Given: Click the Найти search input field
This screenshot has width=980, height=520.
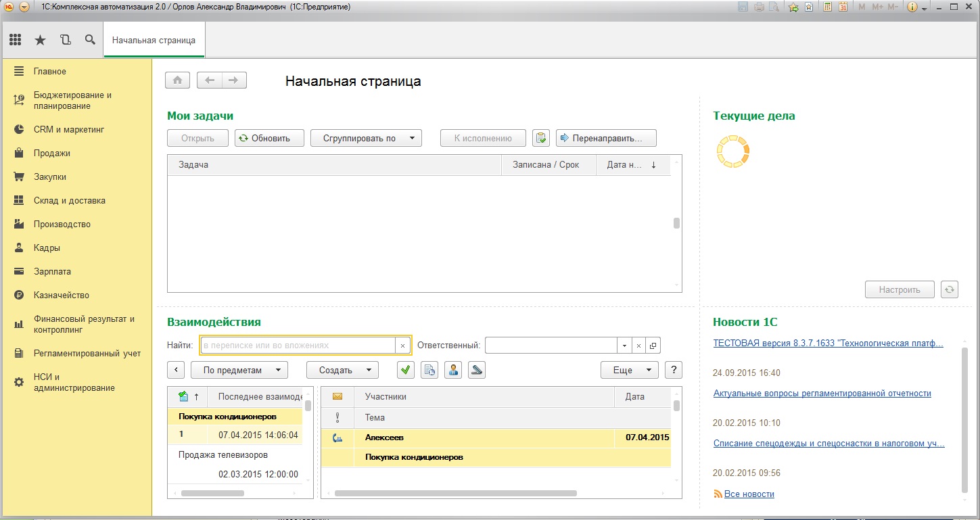Looking at the screenshot, I should click(x=298, y=345).
